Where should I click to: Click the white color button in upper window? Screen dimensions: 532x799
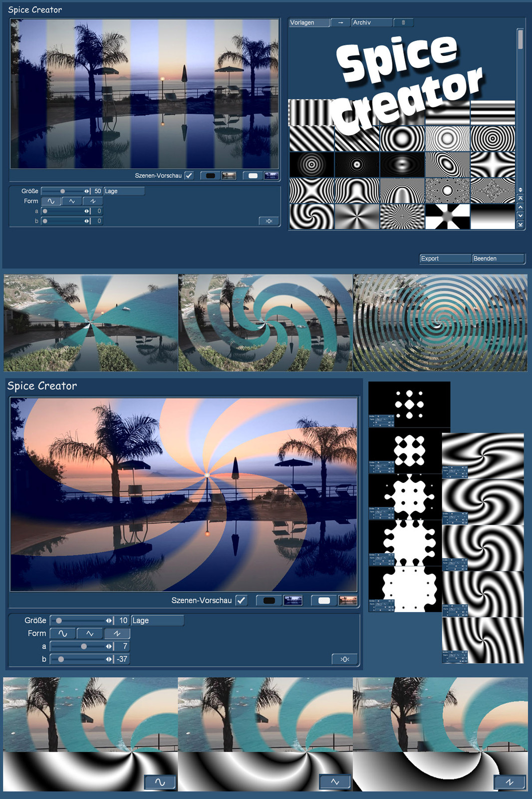pos(253,176)
